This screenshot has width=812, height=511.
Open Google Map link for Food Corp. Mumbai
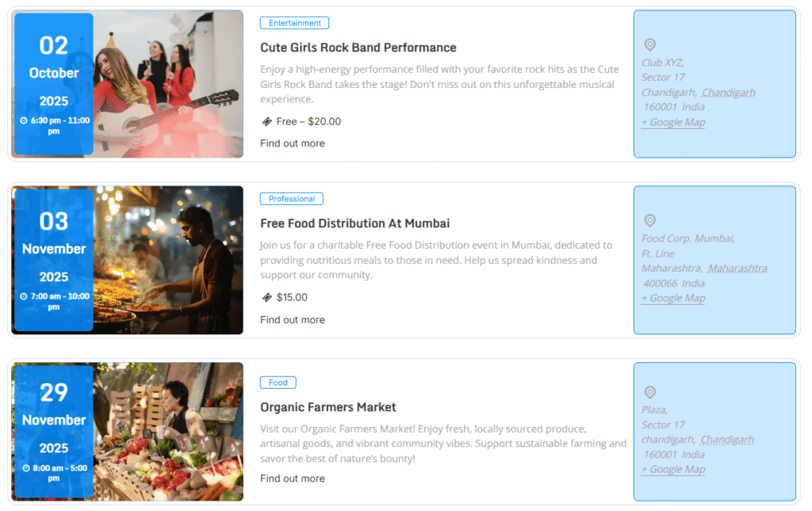673,298
